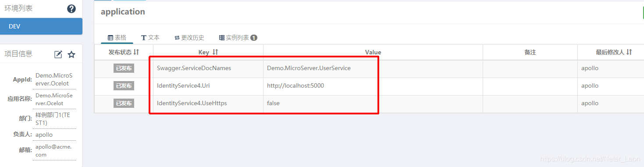Click AppId value Demo.MicroServer.Ocelot

[x=54, y=79]
